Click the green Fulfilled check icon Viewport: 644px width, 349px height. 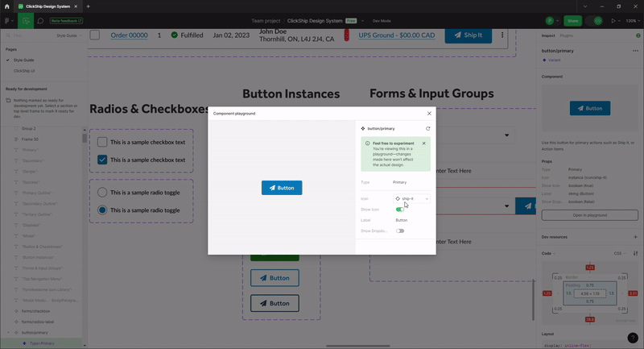(x=174, y=35)
